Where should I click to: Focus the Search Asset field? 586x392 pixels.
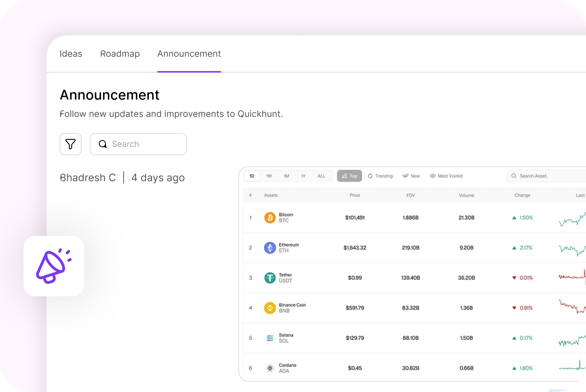click(x=546, y=176)
